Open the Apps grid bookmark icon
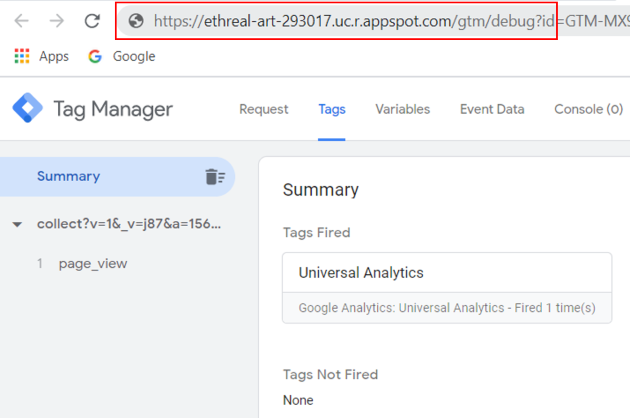The height and width of the screenshot is (418, 630). [22, 56]
